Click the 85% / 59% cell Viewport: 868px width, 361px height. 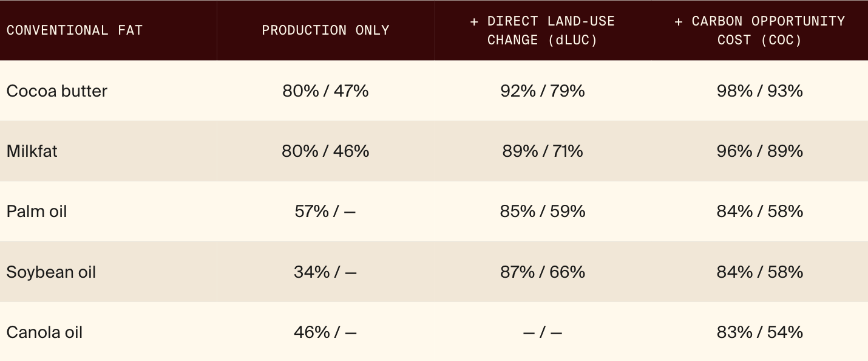point(543,211)
